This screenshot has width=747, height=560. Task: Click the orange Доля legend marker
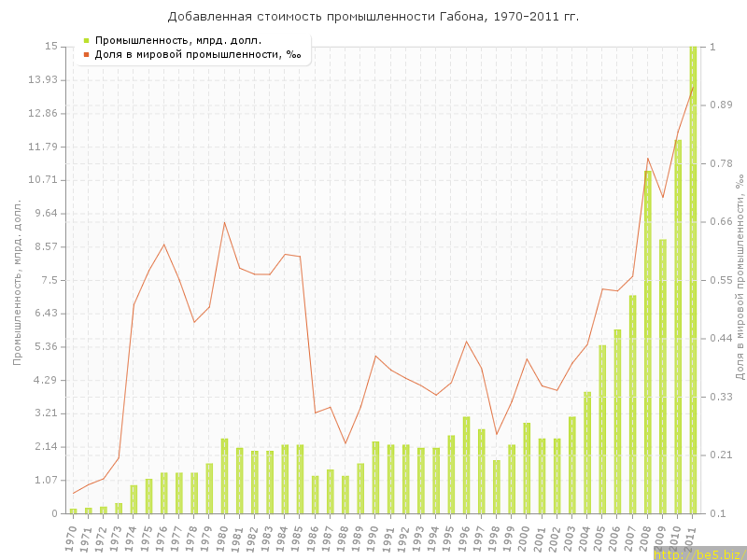pyautogui.click(x=86, y=54)
